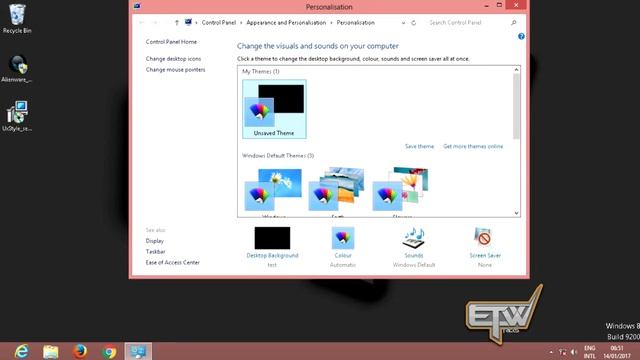Go to Control Panel breadcrumb
The height and width of the screenshot is (360, 640).
point(219,23)
